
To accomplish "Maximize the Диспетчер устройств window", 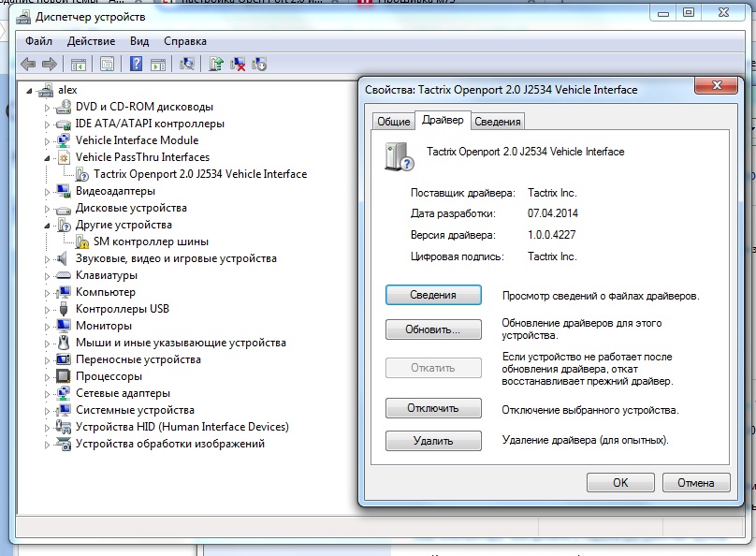I will pyautogui.click(x=689, y=12).
